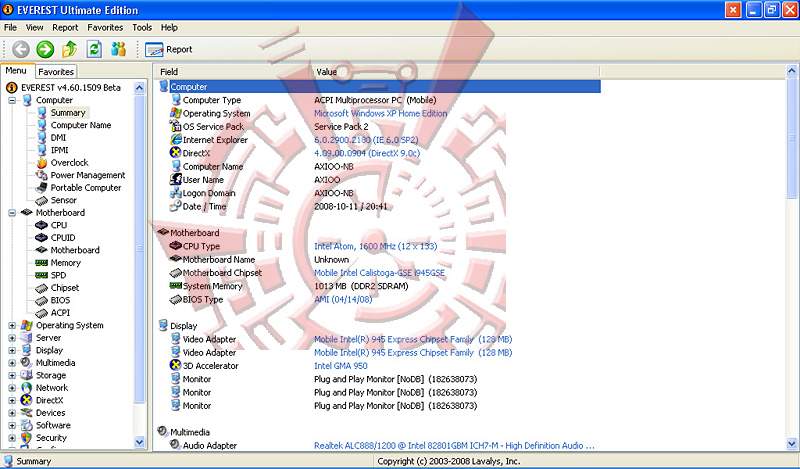The height and width of the screenshot is (469, 800).
Task: Expand the Network tree node
Action: click(12, 388)
